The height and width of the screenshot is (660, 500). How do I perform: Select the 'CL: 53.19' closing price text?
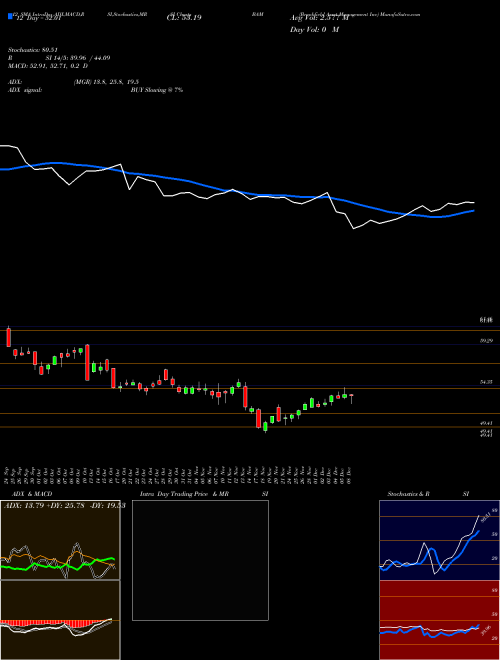tap(184, 18)
